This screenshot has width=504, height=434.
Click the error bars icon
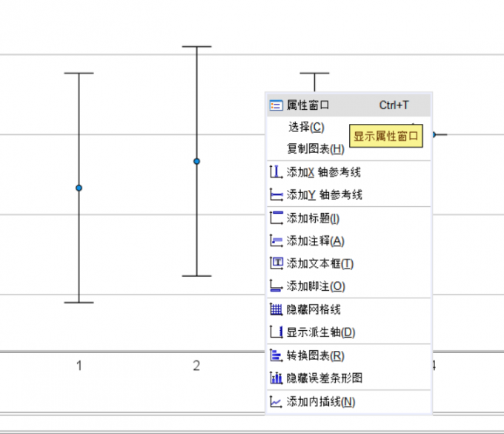click(276, 378)
